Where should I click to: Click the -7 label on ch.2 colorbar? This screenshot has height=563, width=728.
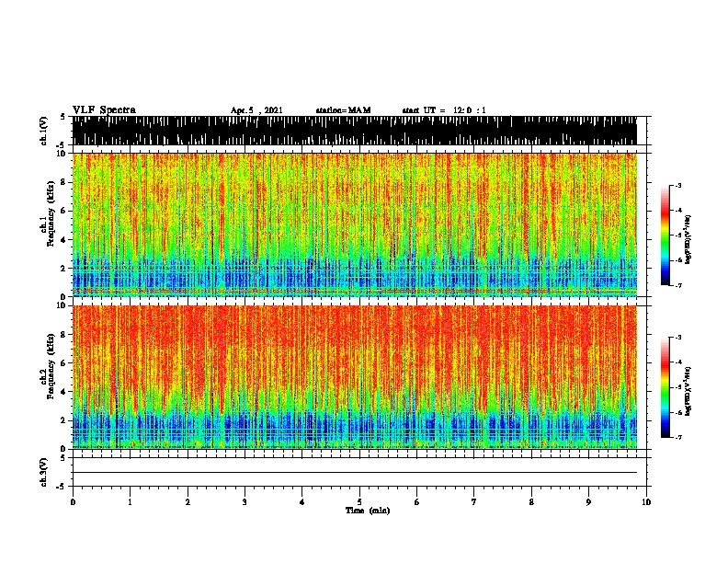click(677, 437)
